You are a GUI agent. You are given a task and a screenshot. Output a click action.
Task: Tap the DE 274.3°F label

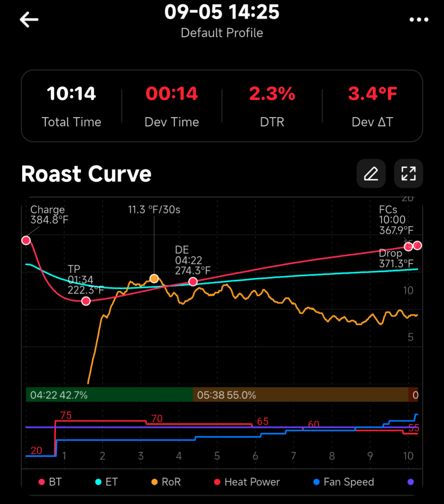click(x=193, y=260)
